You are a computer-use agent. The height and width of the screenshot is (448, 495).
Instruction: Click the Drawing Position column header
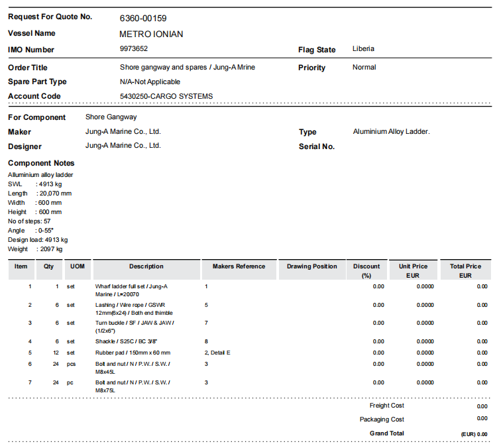tap(311, 266)
